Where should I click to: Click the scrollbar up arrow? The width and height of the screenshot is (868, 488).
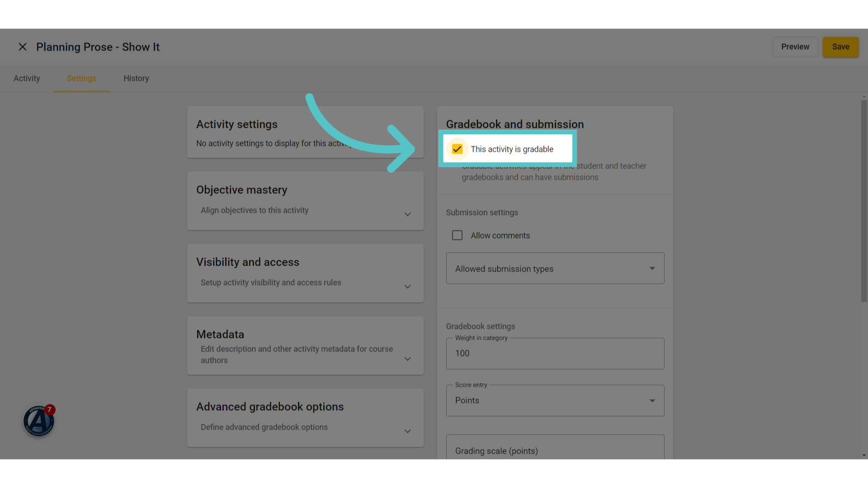(x=864, y=96)
